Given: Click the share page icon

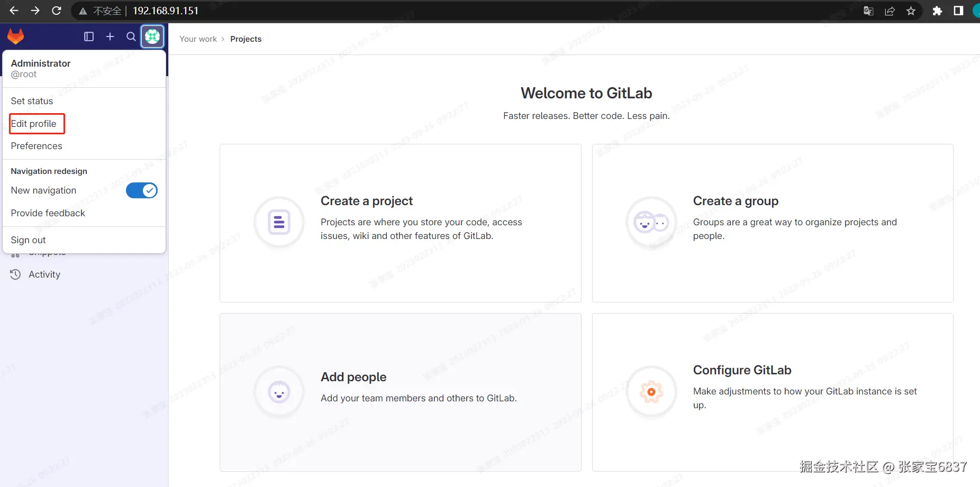Looking at the screenshot, I should (x=890, y=11).
